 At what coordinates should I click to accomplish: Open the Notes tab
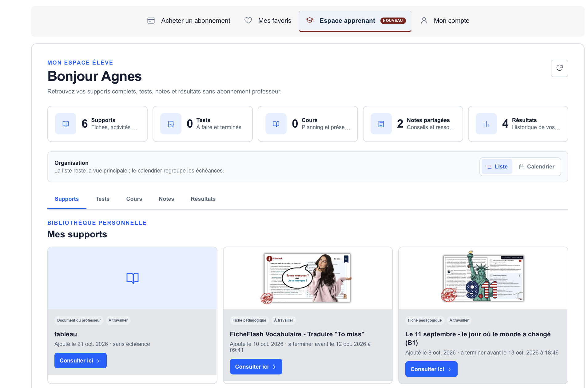(166, 199)
